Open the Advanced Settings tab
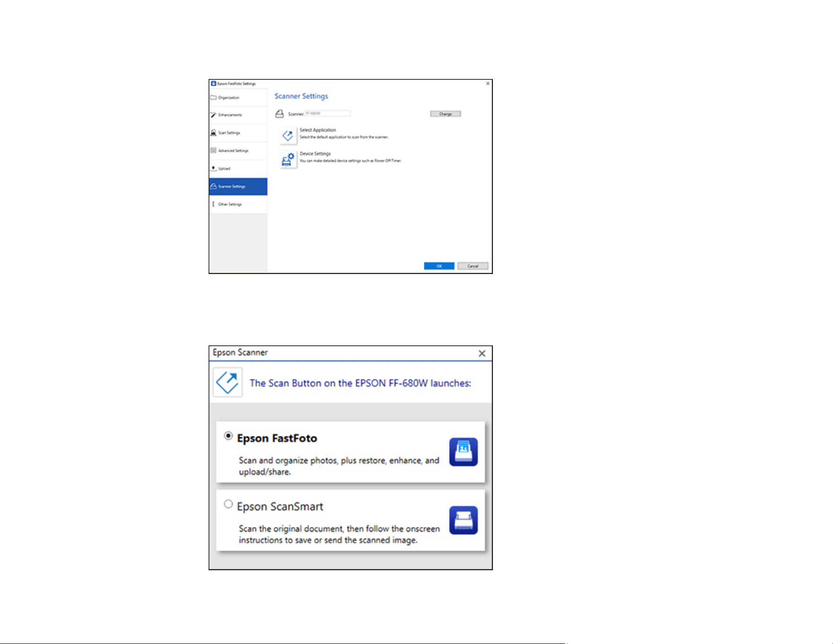The width and height of the screenshot is (833, 644). 238,150
